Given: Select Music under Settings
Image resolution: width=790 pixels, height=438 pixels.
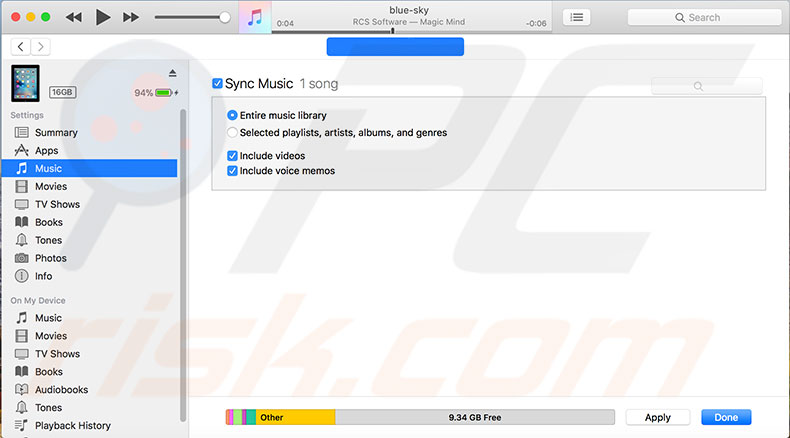Looking at the screenshot, I should [90, 168].
